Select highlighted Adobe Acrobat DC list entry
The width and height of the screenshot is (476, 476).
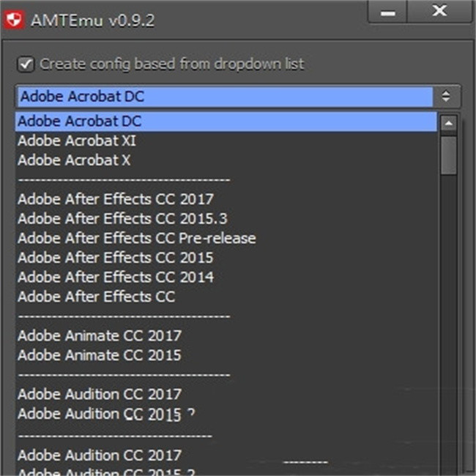point(80,122)
